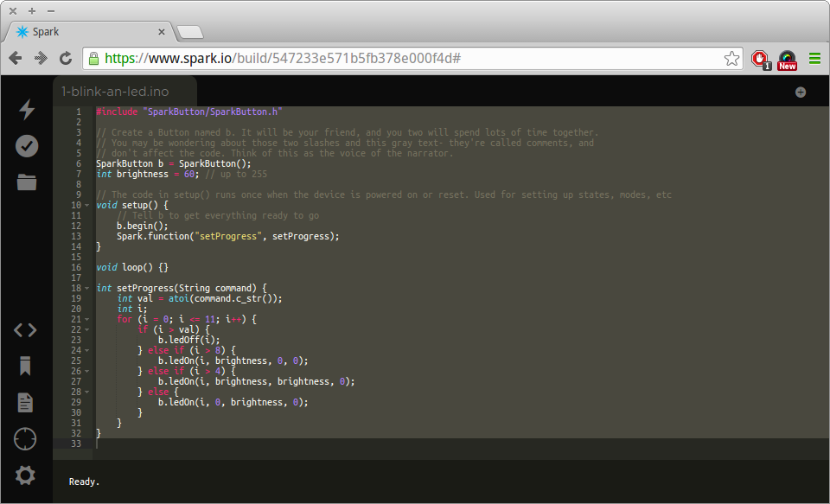830x504 pixels.
Task: Open Spark IDE settings gear
Action: tap(25, 475)
